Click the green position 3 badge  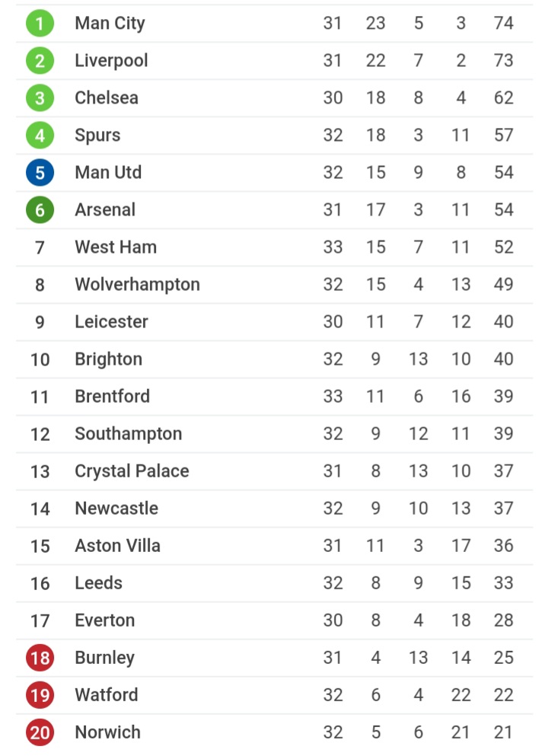pyautogui.click(x=40, y=98)
